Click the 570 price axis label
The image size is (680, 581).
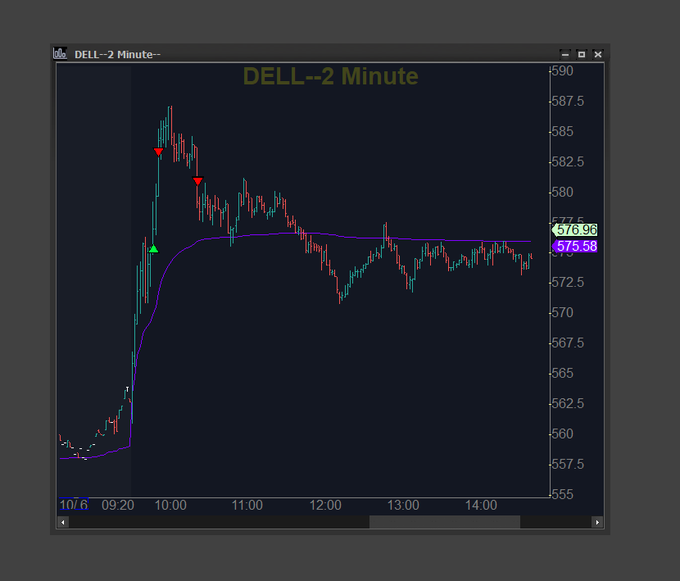click(562, 313)
